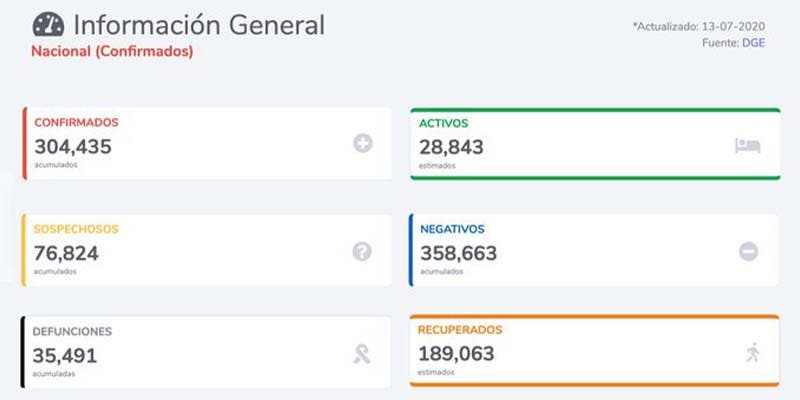Click the Información General heading

pyautogui.click(x=199, y=25)
